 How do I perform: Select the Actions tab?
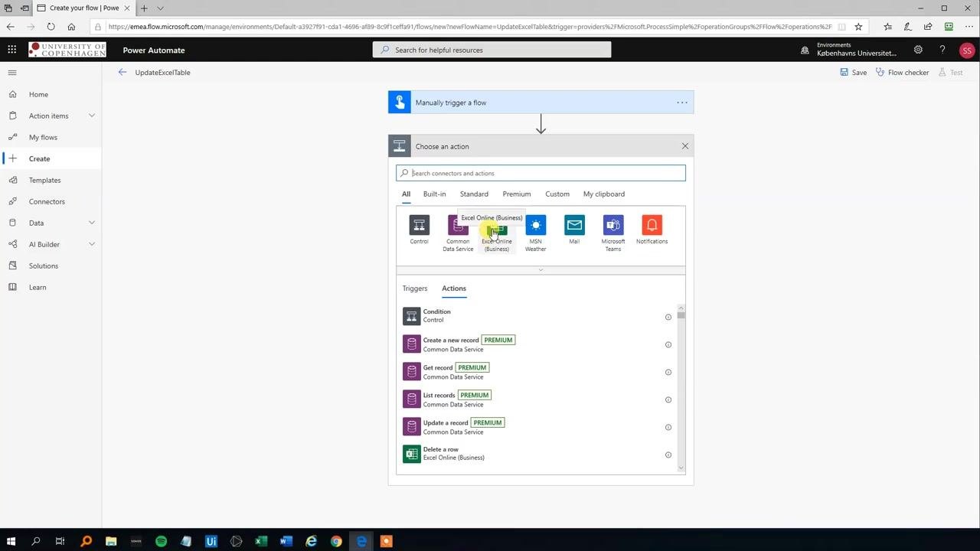454,289
